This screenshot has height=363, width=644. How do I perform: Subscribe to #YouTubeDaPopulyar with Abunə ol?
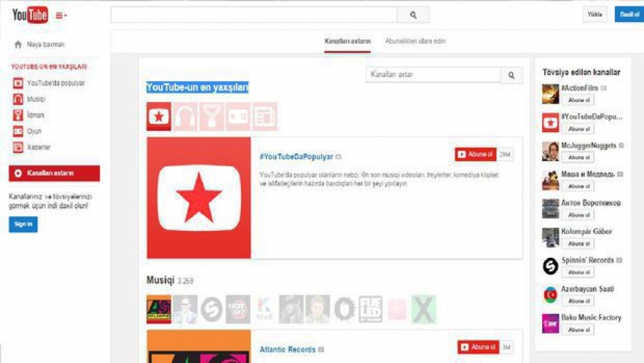(x=476, y=155)
